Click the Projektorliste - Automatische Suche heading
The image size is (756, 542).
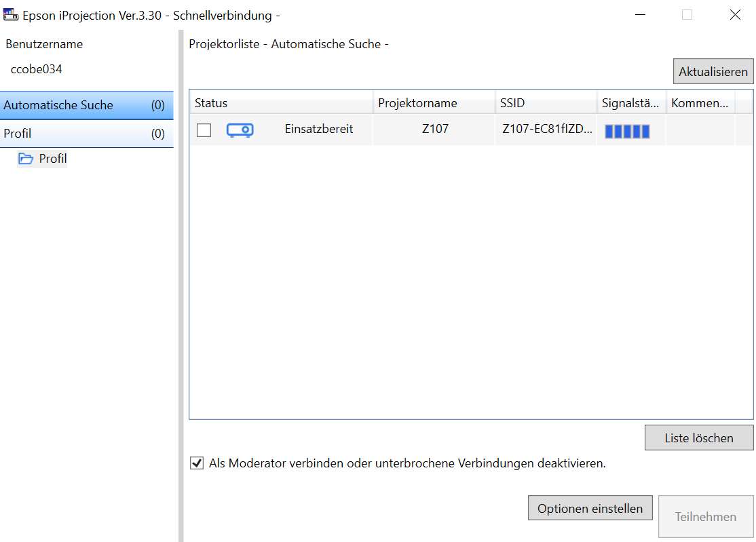288,44
